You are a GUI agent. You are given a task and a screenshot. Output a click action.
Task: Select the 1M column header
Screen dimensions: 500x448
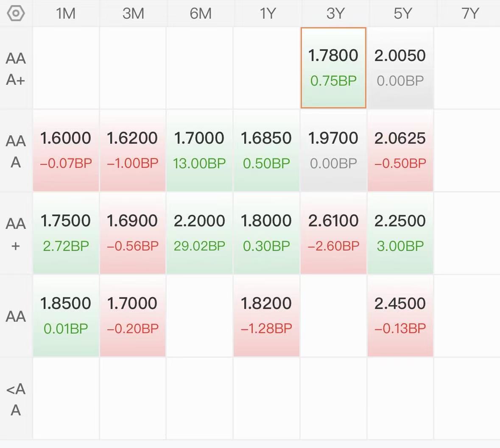pos(66,14)
